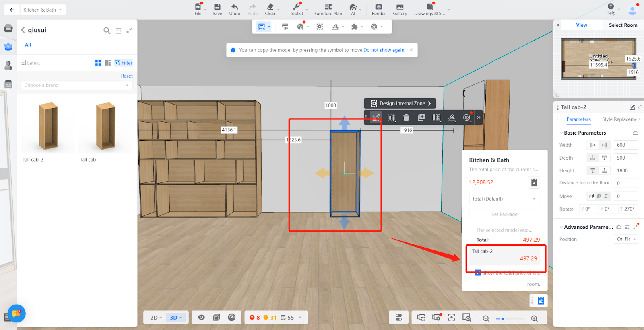The height and width of the screenshot is (330, 644).
Task: Toggle show total price of room checkbox
Action: (478, 273)
